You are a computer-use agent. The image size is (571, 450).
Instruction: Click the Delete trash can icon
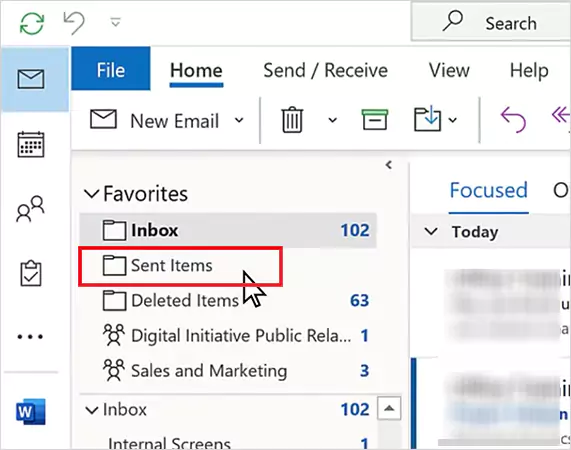(292, 120)
